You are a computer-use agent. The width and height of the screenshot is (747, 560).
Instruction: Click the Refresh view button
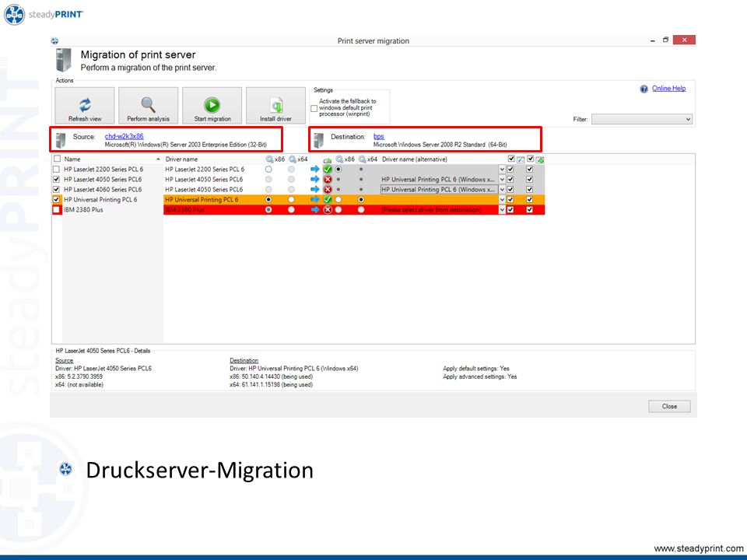(85, 106)
